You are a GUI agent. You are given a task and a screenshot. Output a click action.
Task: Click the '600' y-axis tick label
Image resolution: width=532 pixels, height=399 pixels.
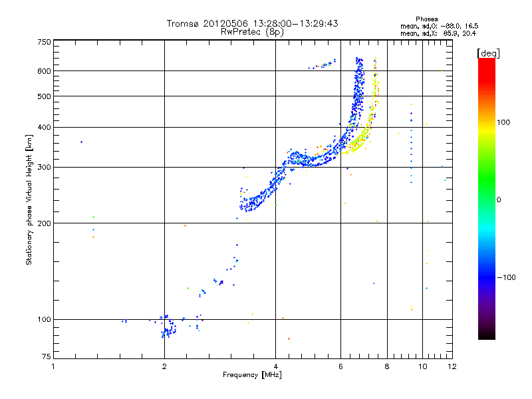pyautogui.click(x=44, y=71)
